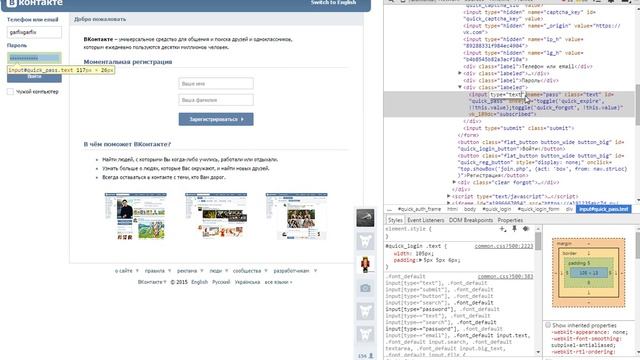This screenshot has width=640, height=360.
Task: Select the input#quick_pass.text breadcrumb
Action: tap(603, 209)
